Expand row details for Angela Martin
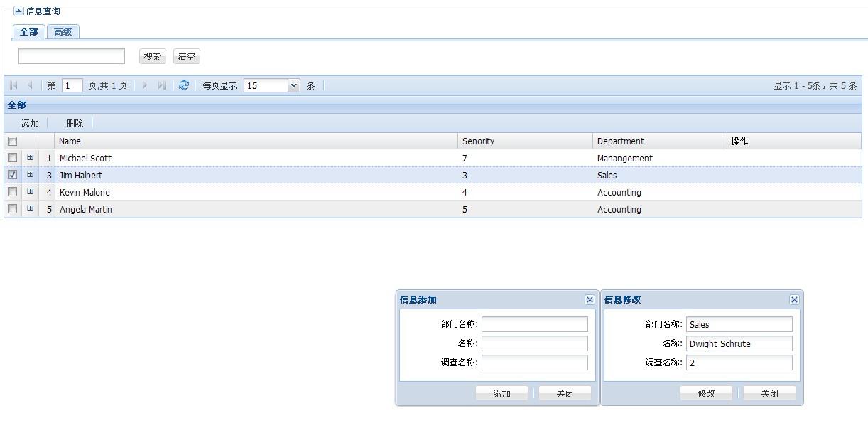This screenshot has width=868, height=428. [30, 209]
